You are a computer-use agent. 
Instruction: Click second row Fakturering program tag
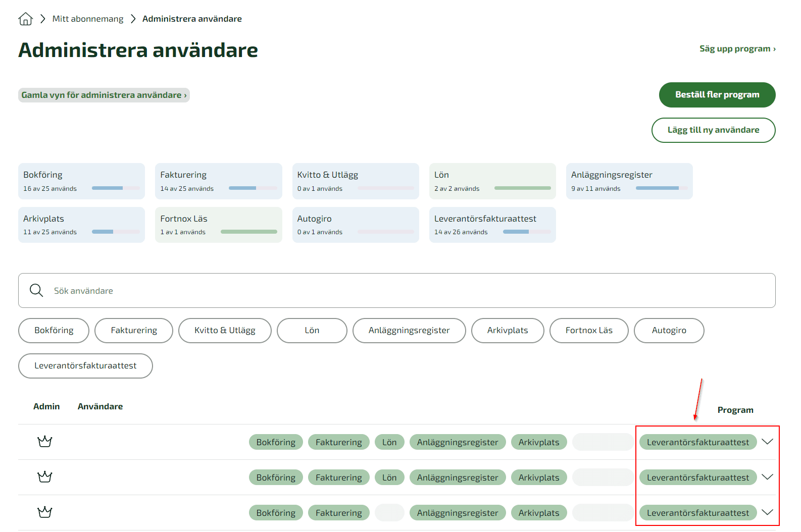[338, 477]
